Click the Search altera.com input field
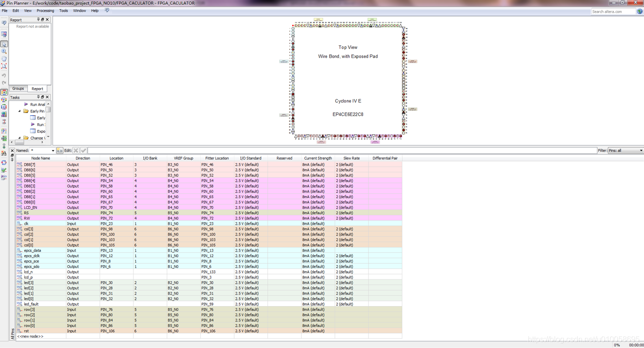 (x=613, y=11)
